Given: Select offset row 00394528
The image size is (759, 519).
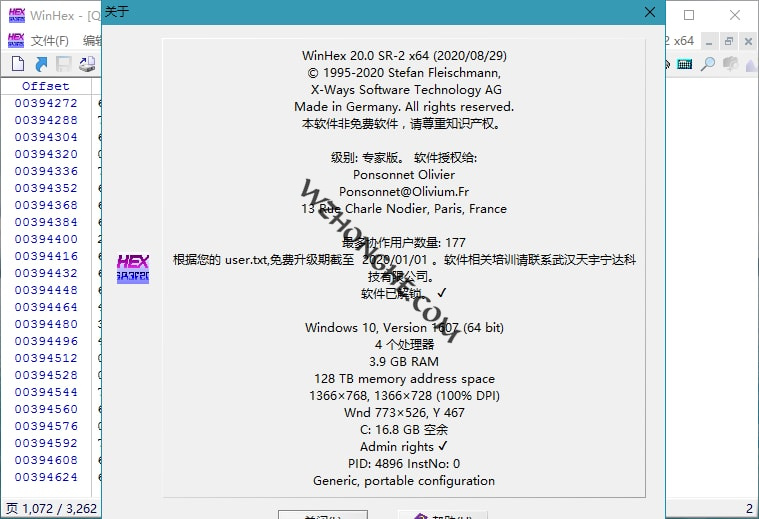Looking at the screenshot, I should coord(46,375).
